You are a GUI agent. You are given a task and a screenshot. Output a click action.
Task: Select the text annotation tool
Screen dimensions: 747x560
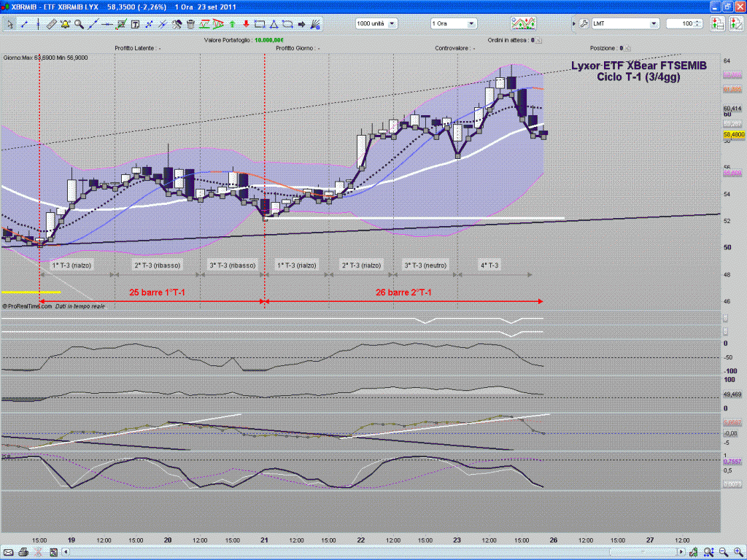coord(135,24)
